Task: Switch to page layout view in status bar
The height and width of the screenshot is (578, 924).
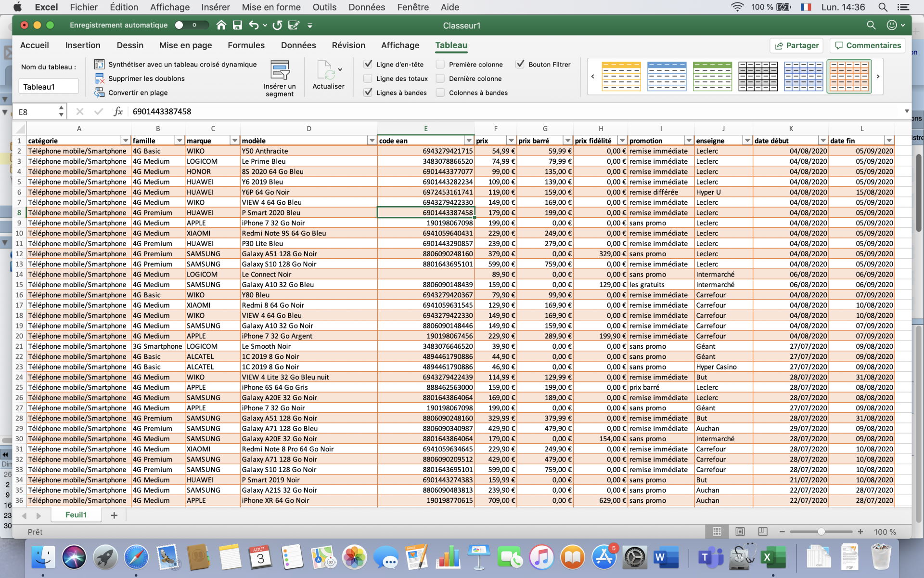Action: 740,532
